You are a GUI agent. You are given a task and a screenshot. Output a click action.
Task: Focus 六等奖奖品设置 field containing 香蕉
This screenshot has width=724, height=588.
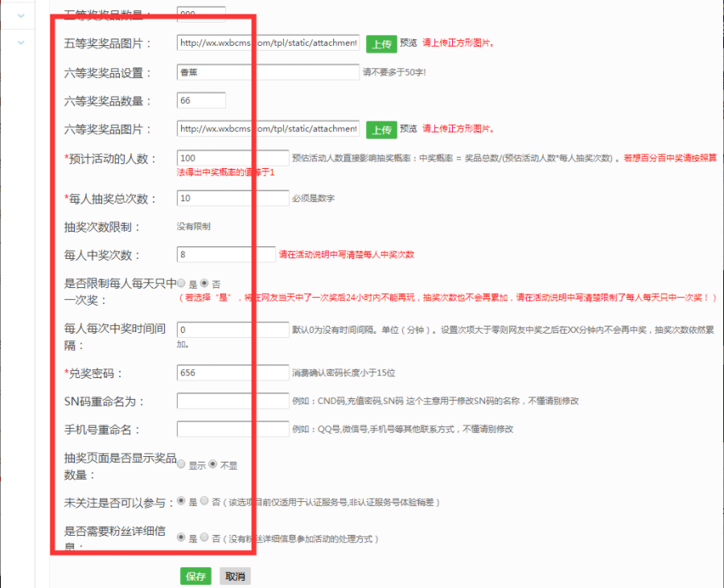pyautogui.click(x=268, y=72)
